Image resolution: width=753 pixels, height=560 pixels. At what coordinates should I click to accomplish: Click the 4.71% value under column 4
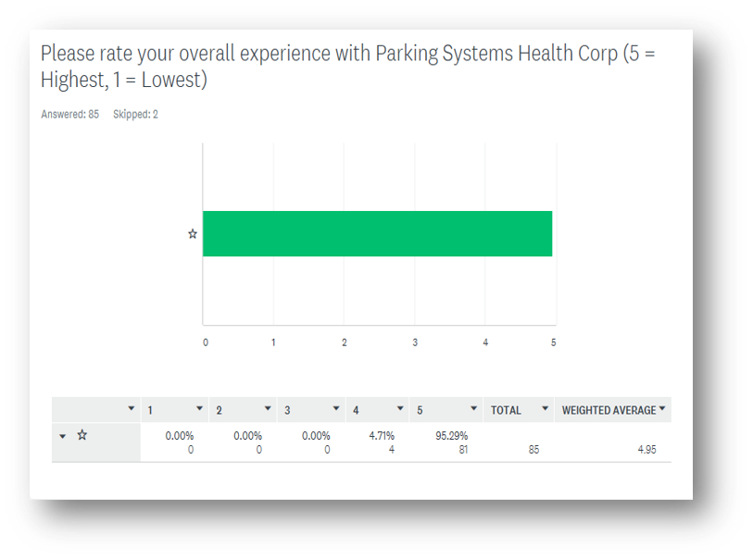(382, 436)
